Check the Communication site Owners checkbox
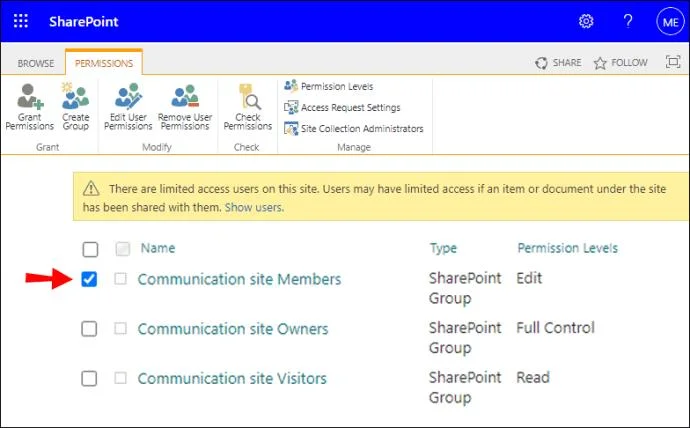 pyautogui.click(x=89, y=329)
